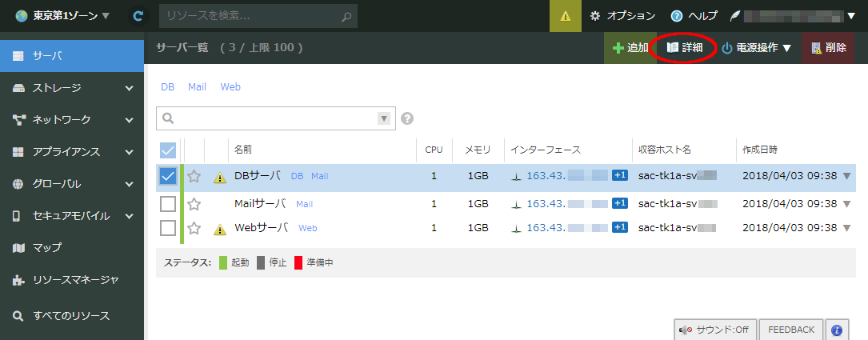Star the Mailサーバ row as favorite
The width and height of the screenshot is (868, 340).
pos(194,204)
